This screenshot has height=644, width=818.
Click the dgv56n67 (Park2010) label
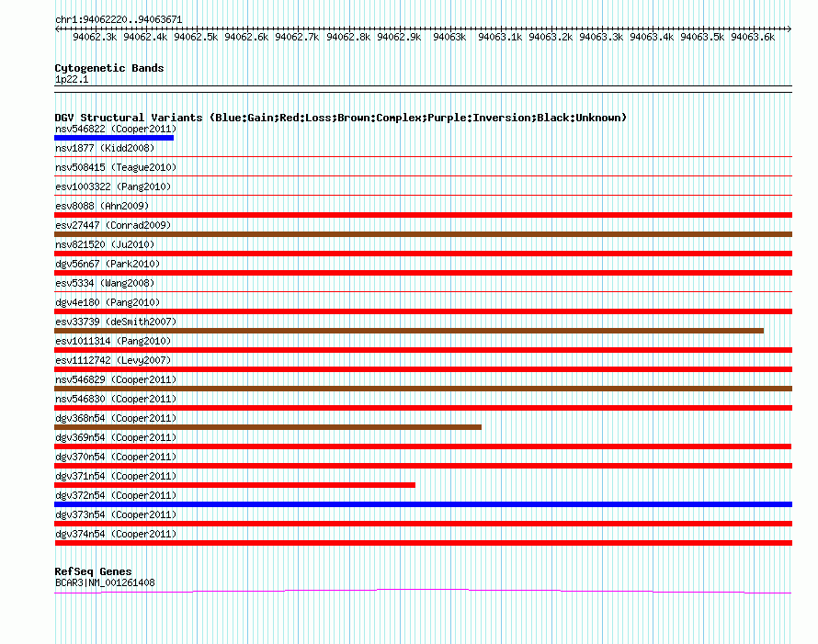tap(108, 264)
